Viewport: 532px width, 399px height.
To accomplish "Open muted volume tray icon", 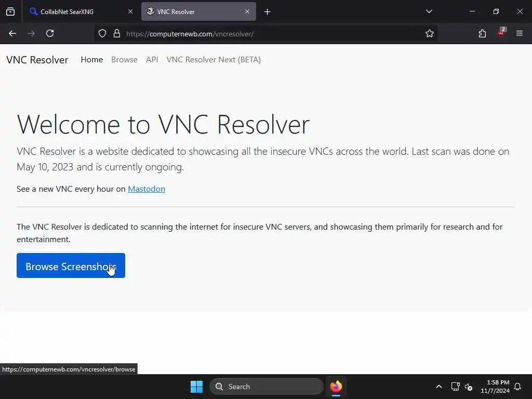I will click(469, 387).
